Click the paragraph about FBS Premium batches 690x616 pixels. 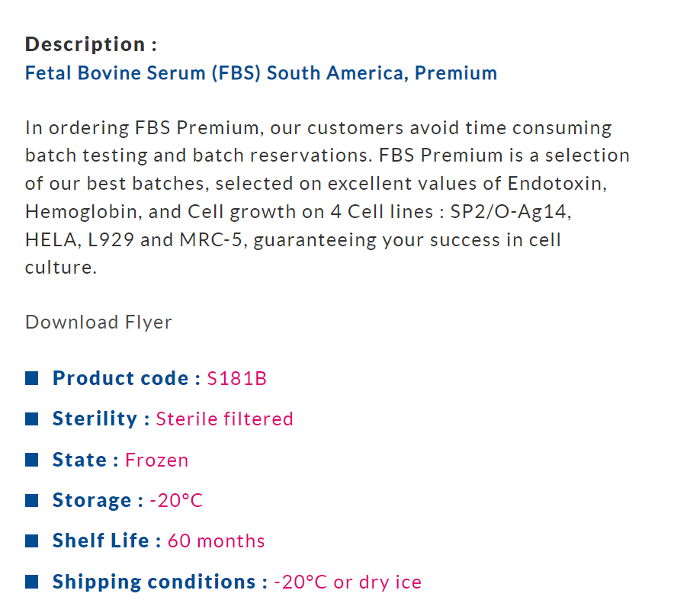327,197
